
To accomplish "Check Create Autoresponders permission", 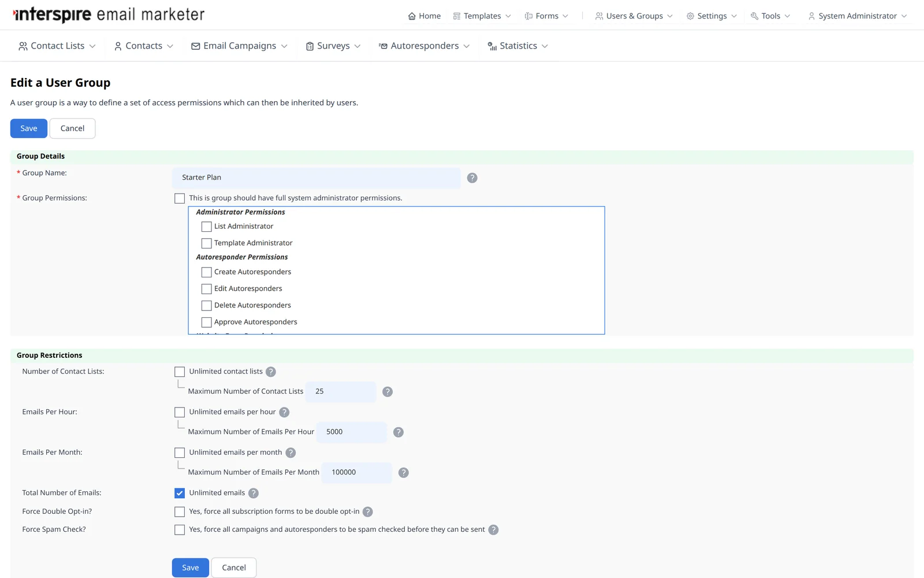I will pyautogui.click(x=206, y=272).
